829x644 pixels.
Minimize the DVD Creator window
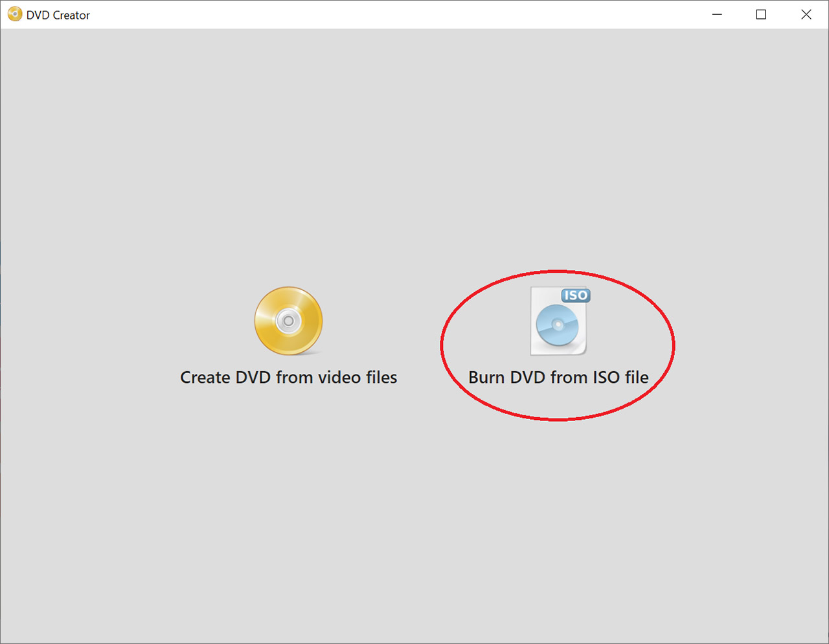717,14
